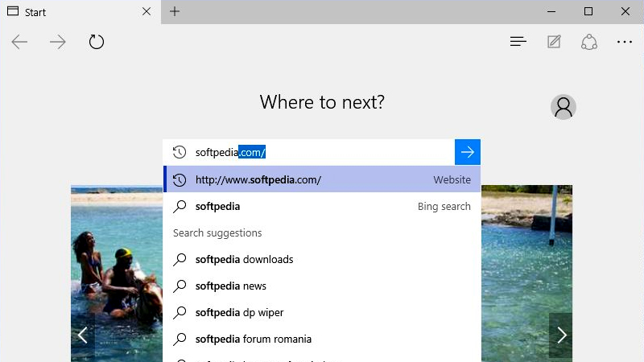Choose the http://www.softpedia.com/ Website suggestion

click(x=322, y=179)
